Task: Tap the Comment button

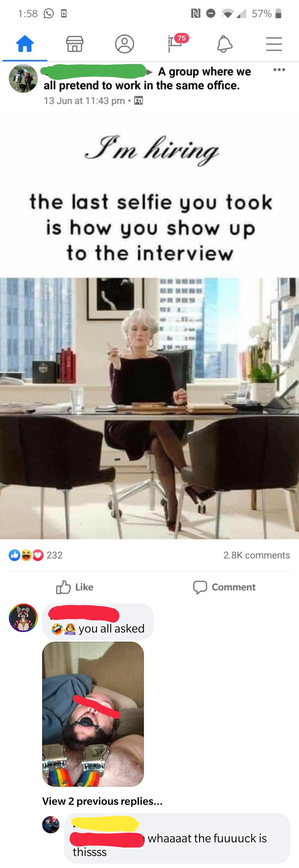Action: (224, 587)
